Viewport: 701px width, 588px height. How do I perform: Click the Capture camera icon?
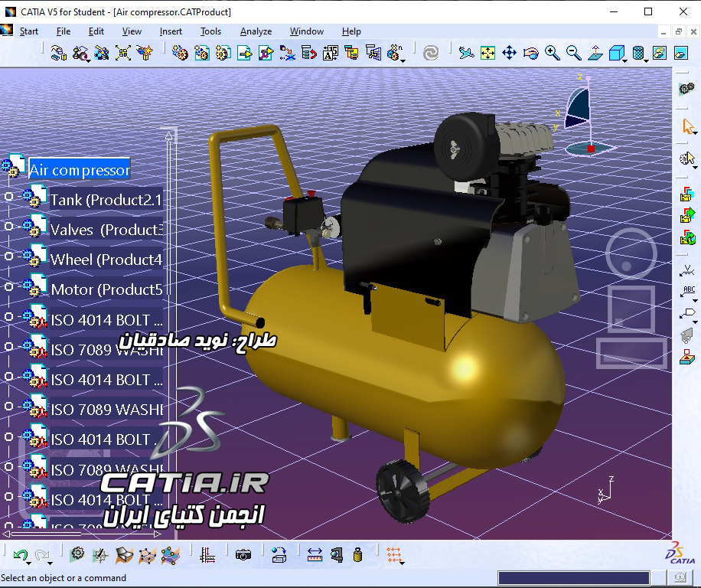pyautogui.click(x=243, y=555)
